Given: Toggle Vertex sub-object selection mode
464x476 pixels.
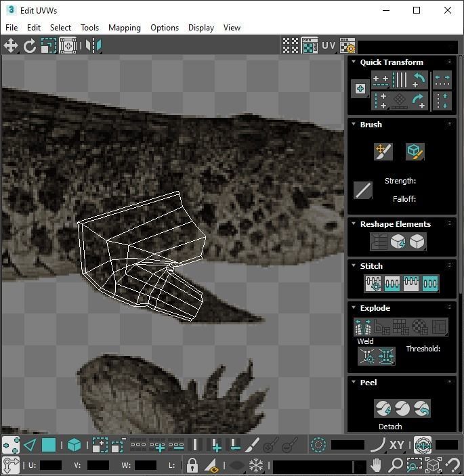Looking at the screenshot, I should click(x=11, y=446).
